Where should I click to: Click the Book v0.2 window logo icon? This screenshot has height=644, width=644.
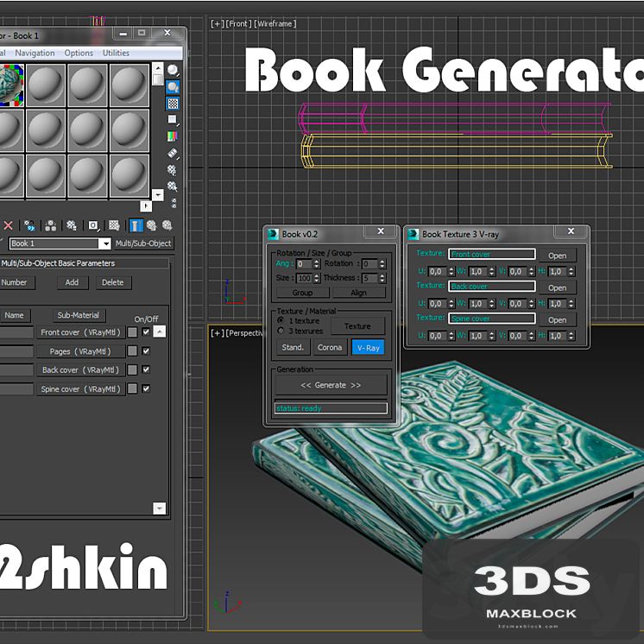coord(273,234)
